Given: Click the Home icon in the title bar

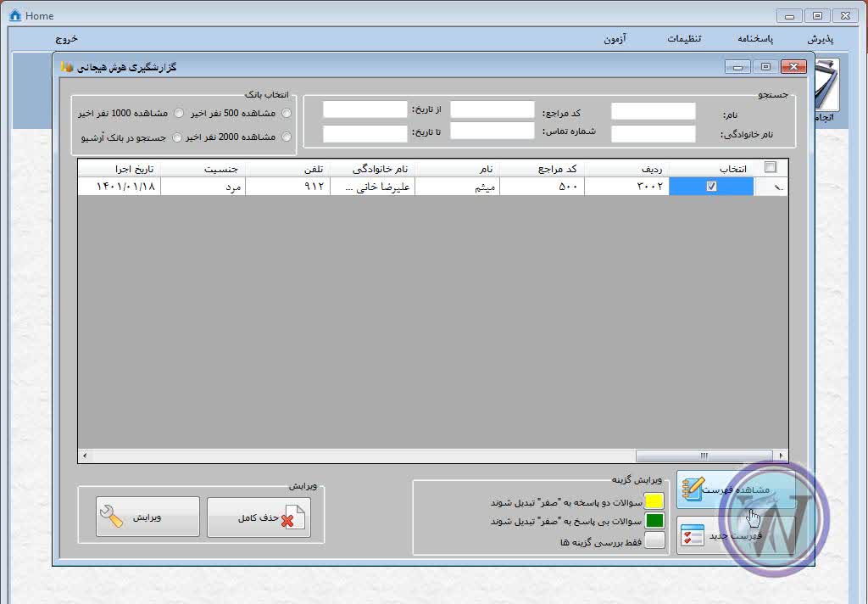Looking at the screenshot, I should coord(14,15).
